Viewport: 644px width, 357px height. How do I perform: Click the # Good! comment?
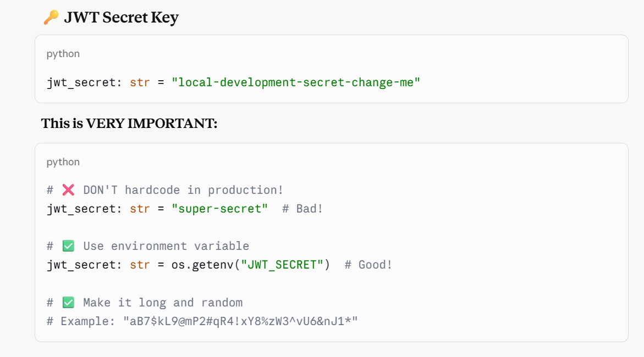(x=368, y=265)
